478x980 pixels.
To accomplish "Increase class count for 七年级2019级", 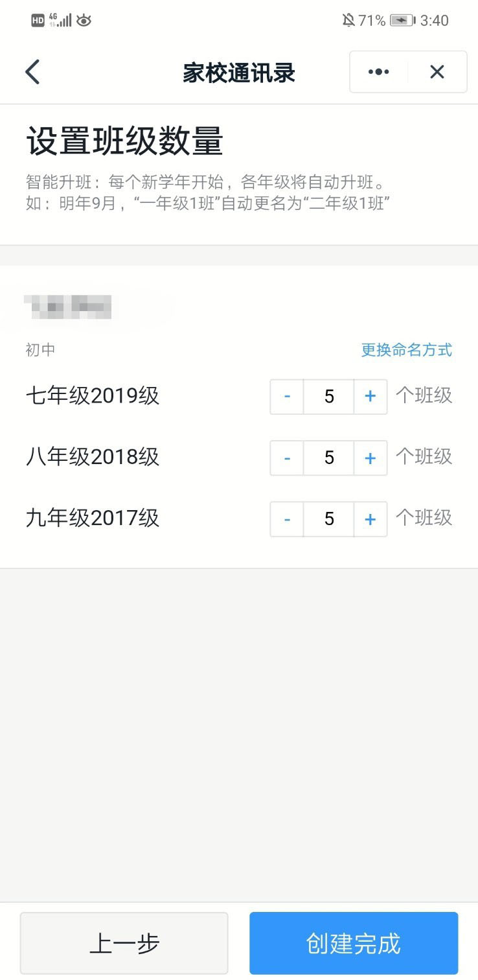I will 370,397.
